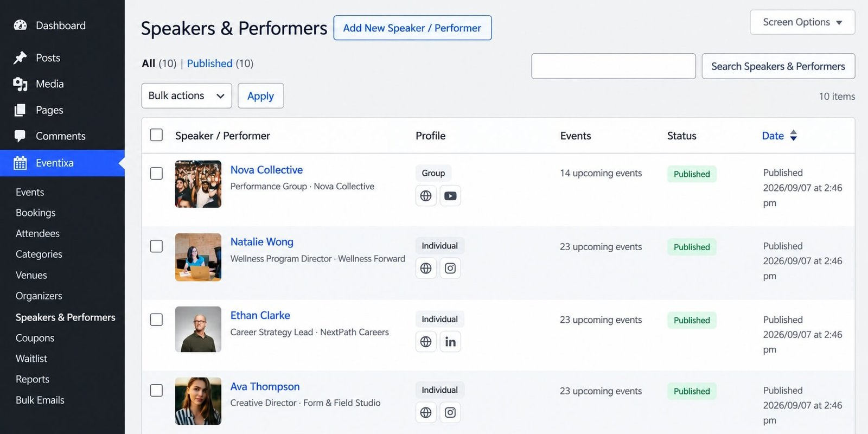Open the Nova Collective name link
868x434 pixels.
pos(267,170)
